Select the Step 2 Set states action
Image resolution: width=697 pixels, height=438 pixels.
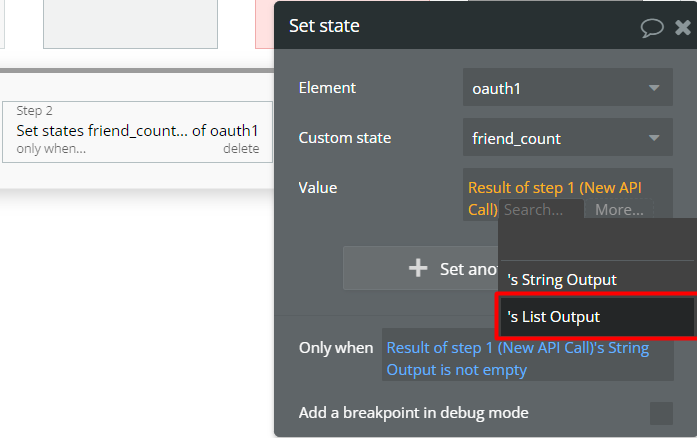coord(137,132)
